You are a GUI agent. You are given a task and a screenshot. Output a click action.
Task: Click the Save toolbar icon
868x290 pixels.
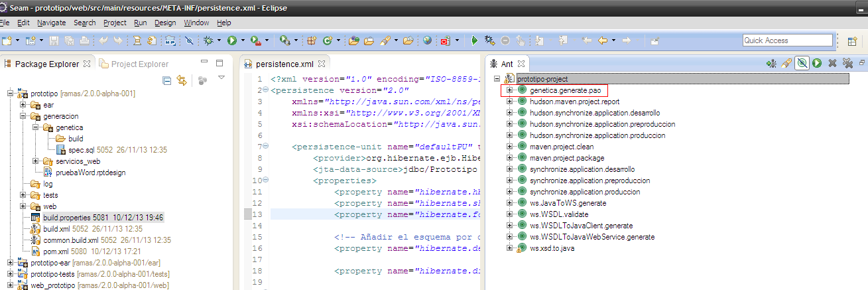[54, 40]
